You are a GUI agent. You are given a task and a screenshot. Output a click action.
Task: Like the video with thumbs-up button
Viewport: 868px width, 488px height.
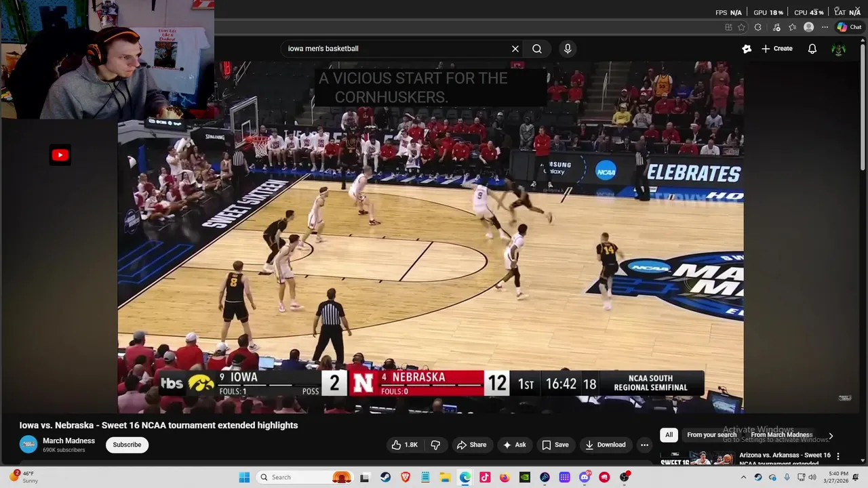coord(404,445)
